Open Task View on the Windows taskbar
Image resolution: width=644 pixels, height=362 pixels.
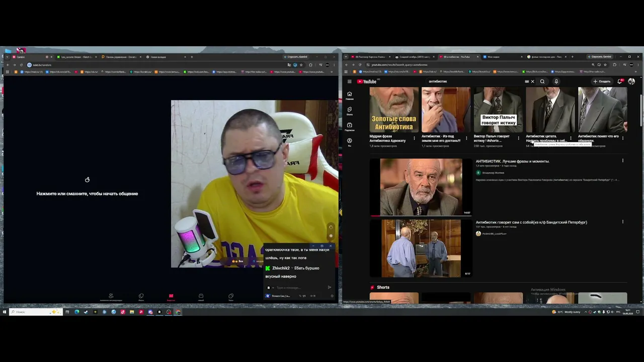pyautogui.click(x=67, y=312)
